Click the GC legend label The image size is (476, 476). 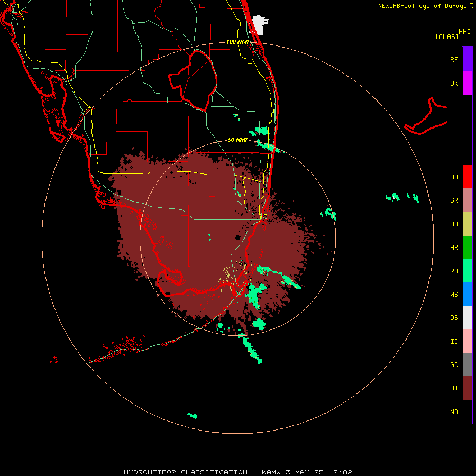point(454,365)
